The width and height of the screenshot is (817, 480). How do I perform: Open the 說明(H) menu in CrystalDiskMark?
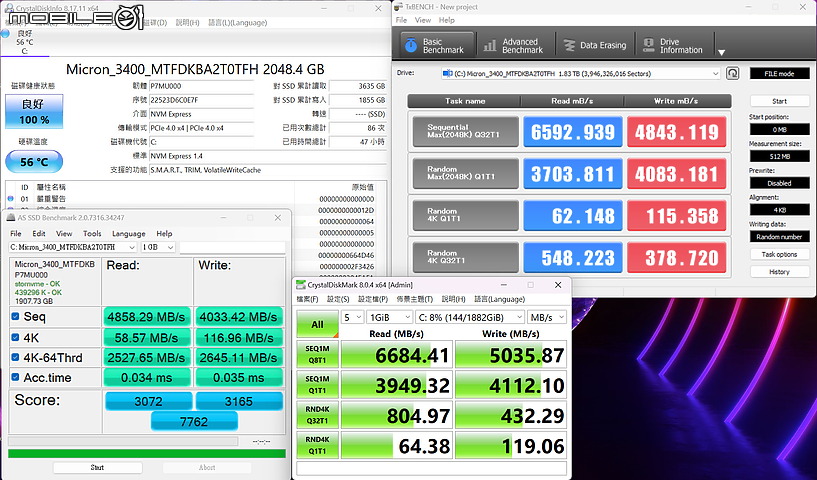pos(453,299)
